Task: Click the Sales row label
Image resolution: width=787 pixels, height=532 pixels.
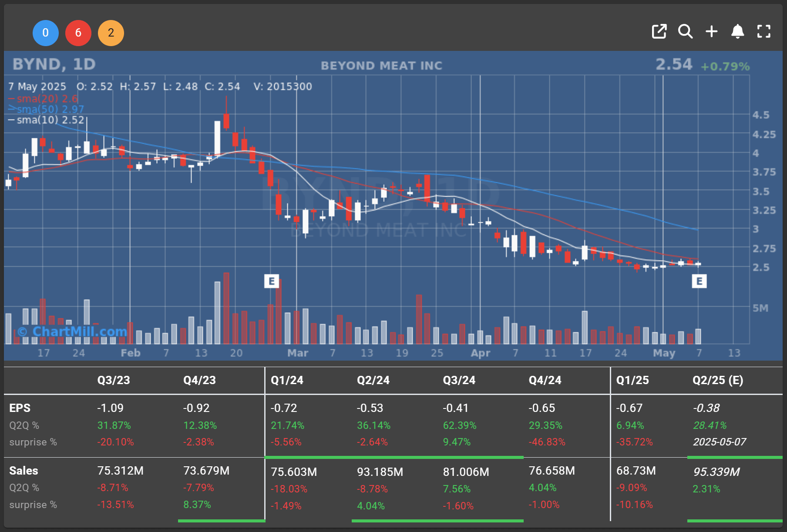Action: [x=24, y=471]
